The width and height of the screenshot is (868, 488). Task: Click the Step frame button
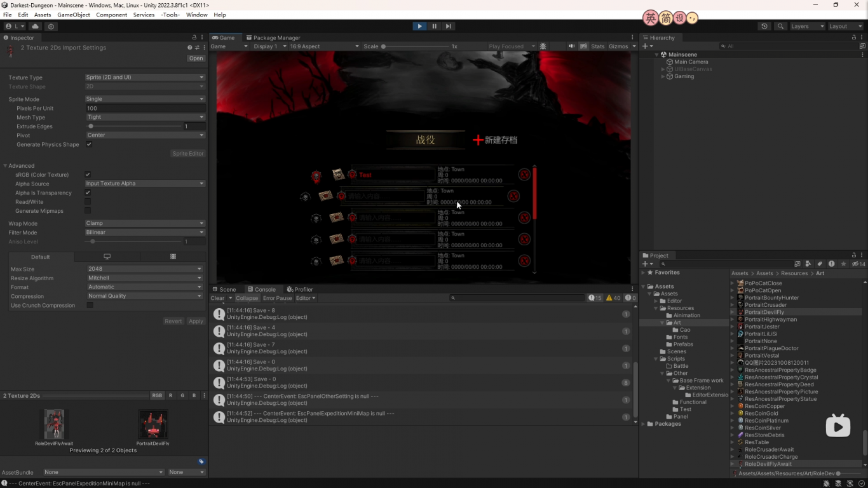(449, 26)
